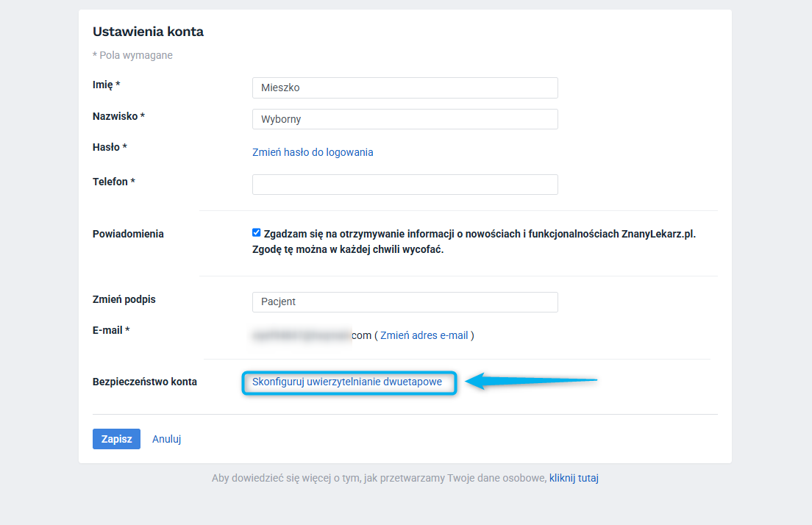Click "Zmień adres e-mail" link

[424, 335]
